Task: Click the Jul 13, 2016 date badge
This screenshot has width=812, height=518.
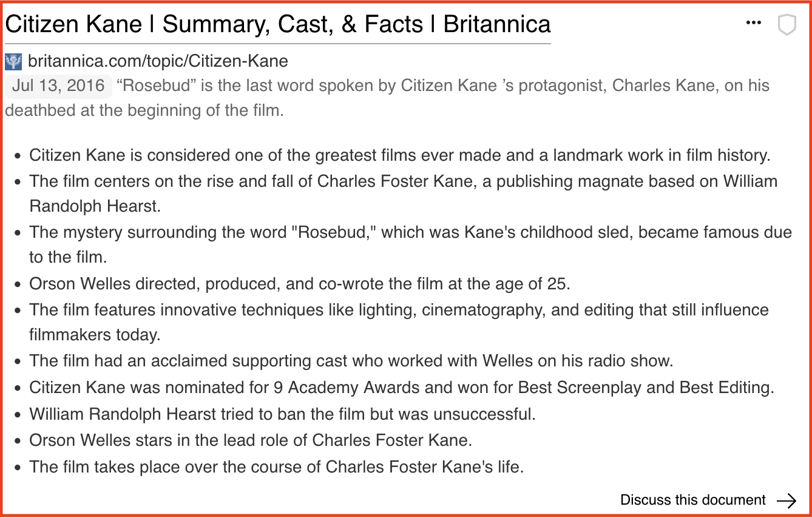Action: coord(58,86)
